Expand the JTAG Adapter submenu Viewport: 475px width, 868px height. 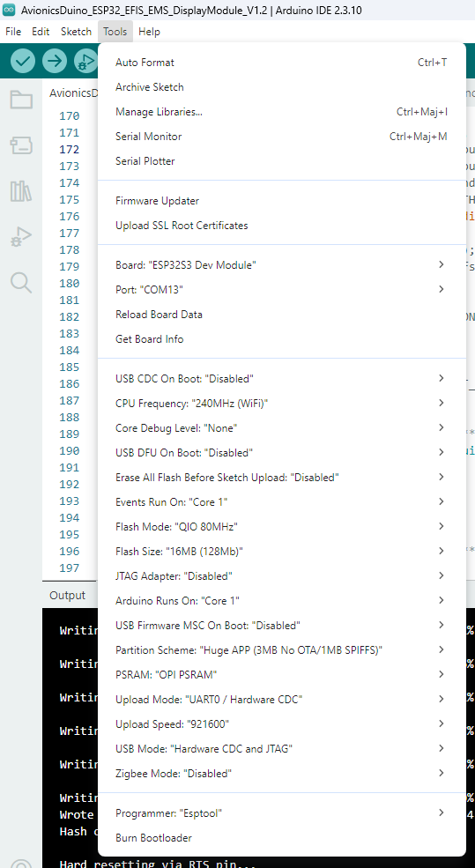[x=282, y=576]
